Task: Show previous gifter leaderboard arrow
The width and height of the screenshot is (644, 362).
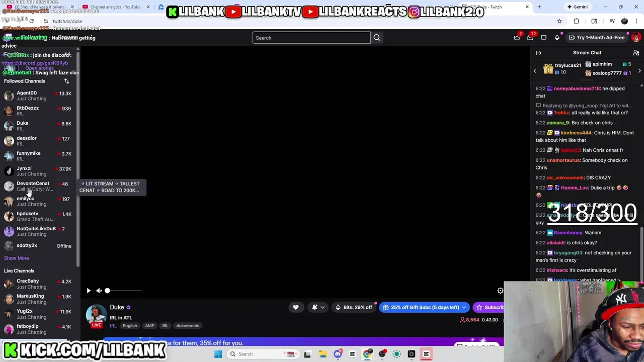Action: click(x=535, y=71)
